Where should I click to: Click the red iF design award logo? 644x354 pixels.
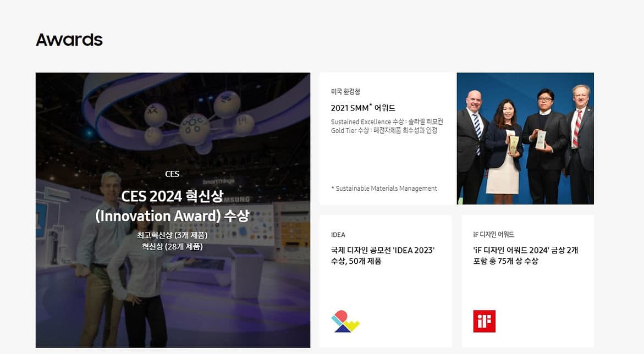tap(484, 321)
